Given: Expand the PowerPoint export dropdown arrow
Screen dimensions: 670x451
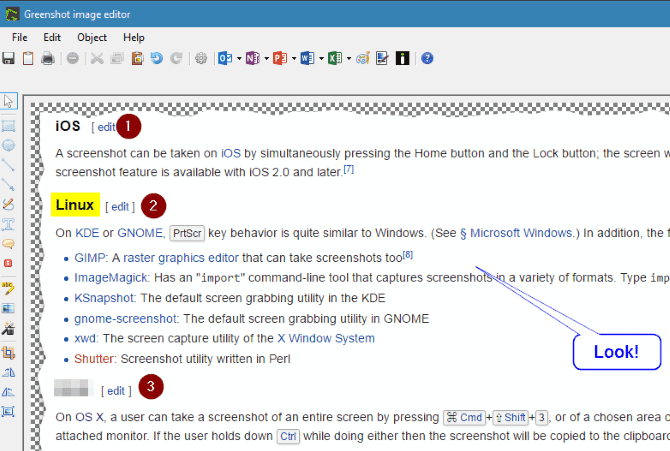Looking at the screenshot, I should (294, 59).
